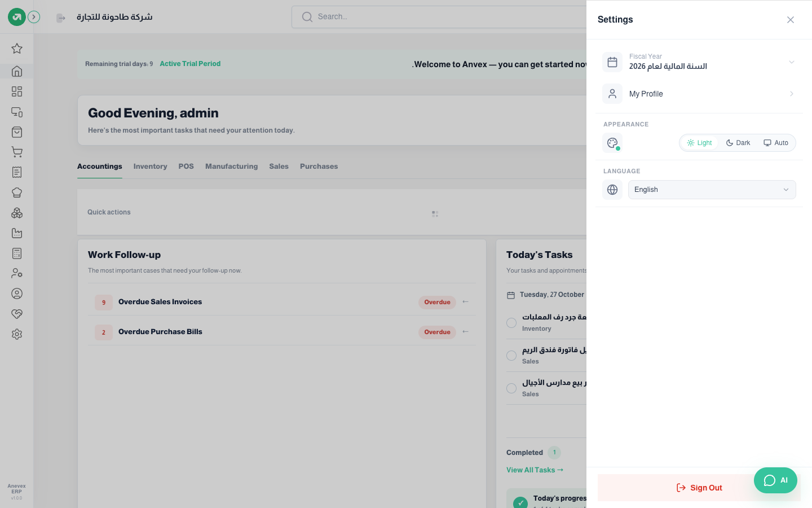Click the company name شركة طاحونة للتجارة

[114, 17]
